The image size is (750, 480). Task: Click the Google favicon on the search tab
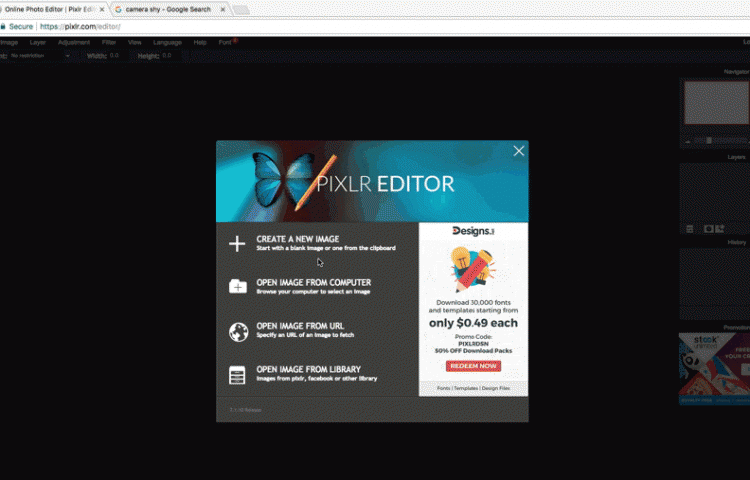118,9
